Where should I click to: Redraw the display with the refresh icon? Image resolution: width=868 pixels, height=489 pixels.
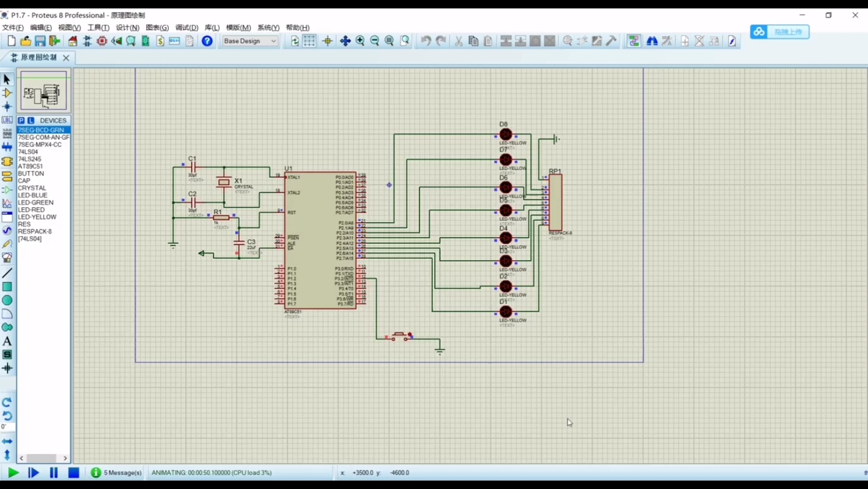click(x=295, y=41)
